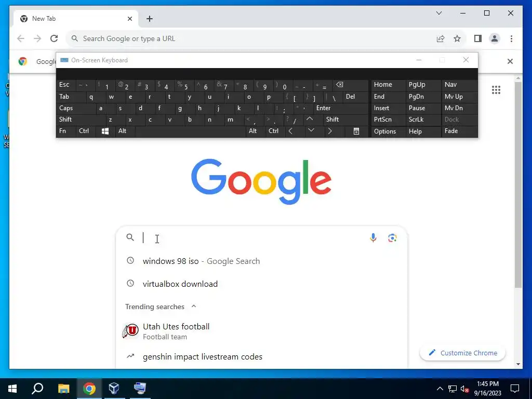Toggle Caps key on On-Screen Keyboard
Viewport: 532px width, 399px height.
tap(76, 108)
